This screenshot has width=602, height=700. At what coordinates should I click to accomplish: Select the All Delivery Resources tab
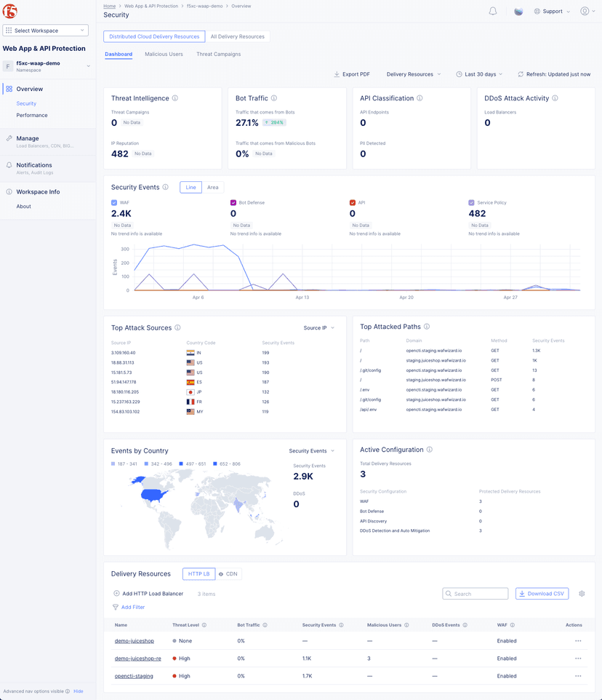pos(237,36)
